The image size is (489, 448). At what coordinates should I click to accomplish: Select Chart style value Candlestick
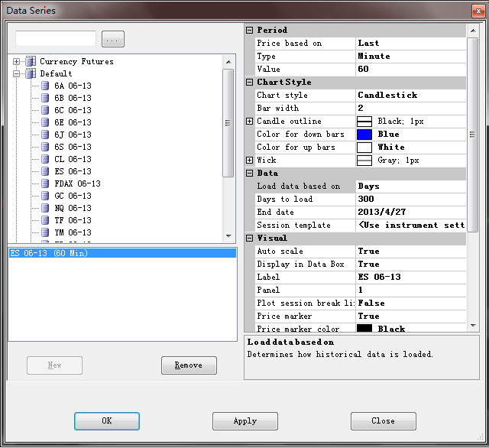[x=411, y=95]
